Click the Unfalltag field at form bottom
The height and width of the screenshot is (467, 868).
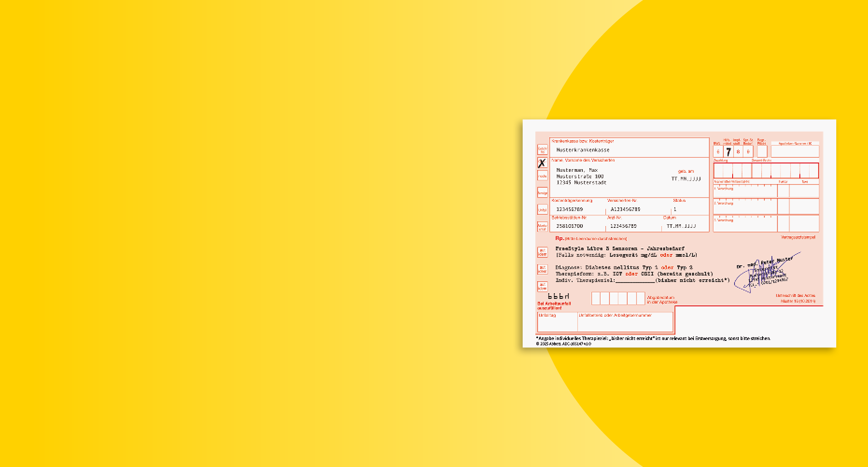point(557,322)
